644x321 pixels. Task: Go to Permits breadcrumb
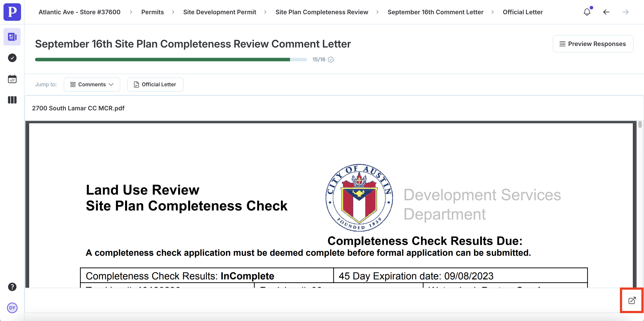(152, 12)
